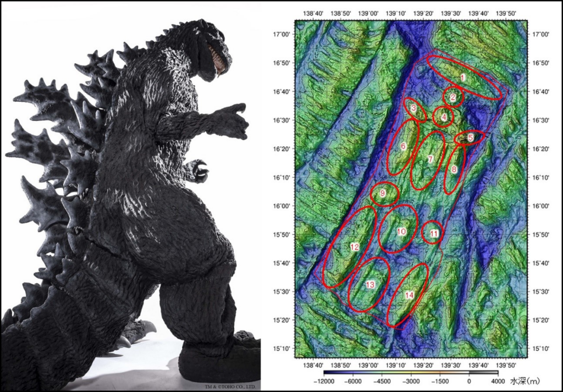Click the number 7 label on the map

430,159
